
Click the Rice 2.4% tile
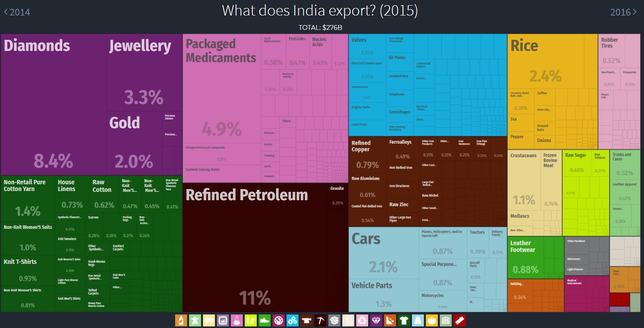[546, 61]
